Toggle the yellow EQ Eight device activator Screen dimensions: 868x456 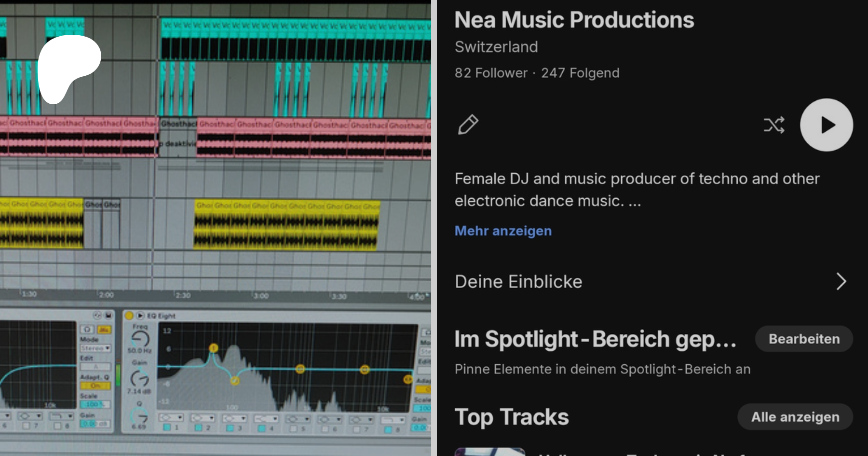click(x=129, y=316)
